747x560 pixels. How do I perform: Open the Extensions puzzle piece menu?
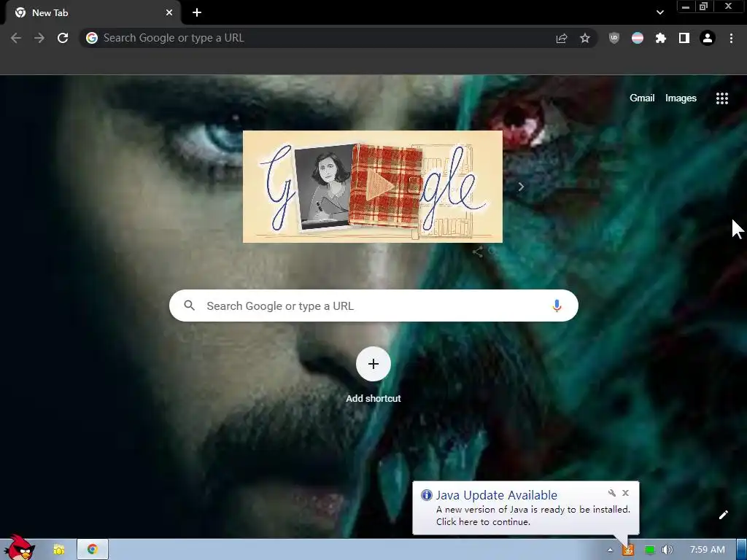pos(661,38)
